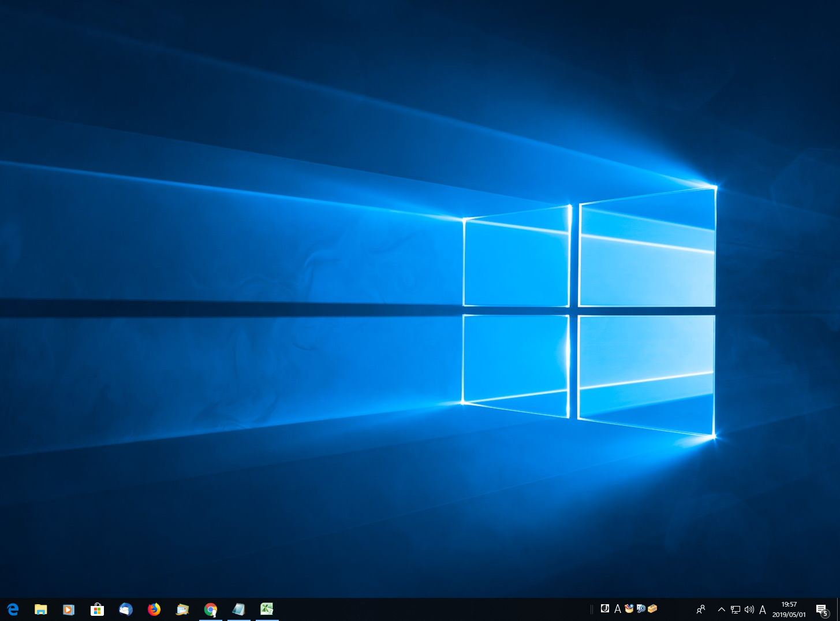Open the volume speaker control

[749, 609]
